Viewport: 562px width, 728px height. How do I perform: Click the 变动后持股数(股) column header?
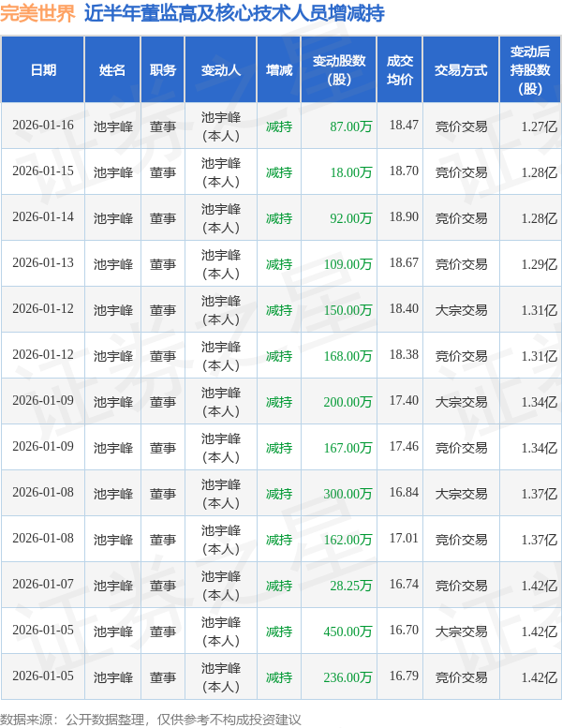(x=530, y=70)
